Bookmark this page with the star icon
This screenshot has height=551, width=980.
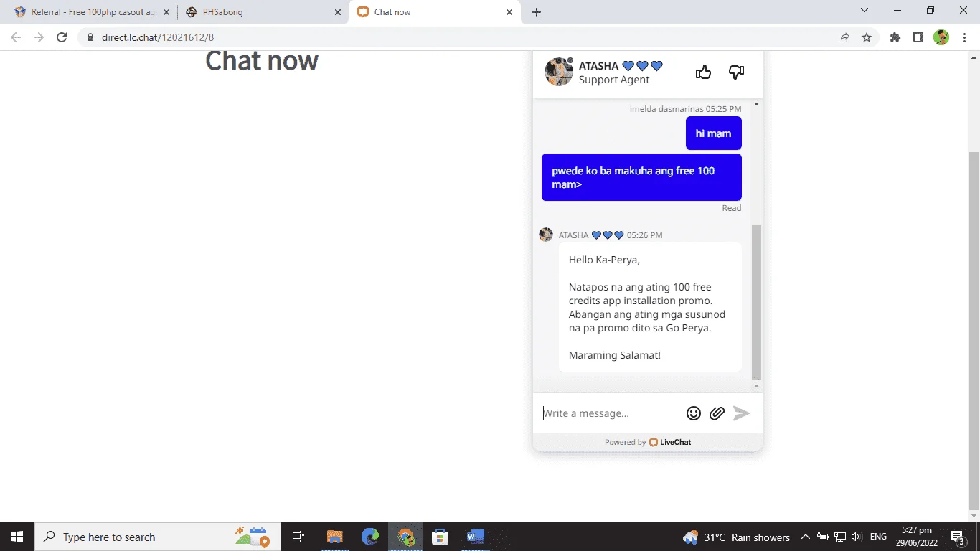[x=867, y=37]
